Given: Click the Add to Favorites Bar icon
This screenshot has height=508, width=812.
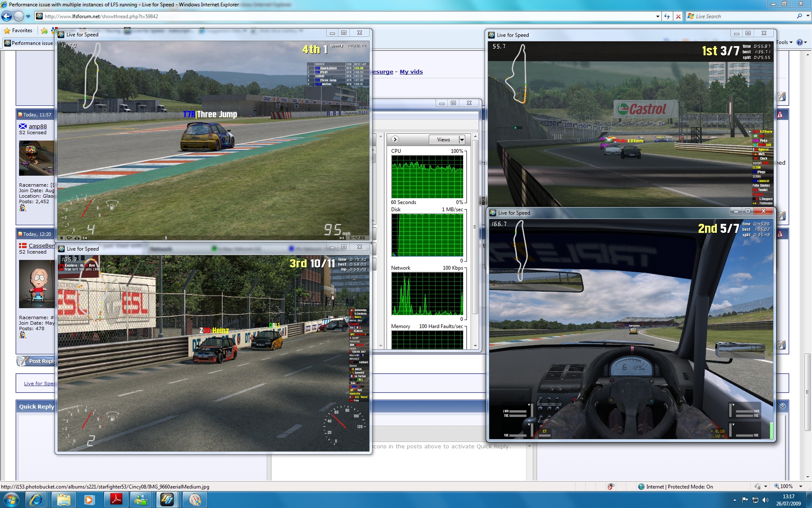Looking at the screenshot, I should (x=44, y=30).
